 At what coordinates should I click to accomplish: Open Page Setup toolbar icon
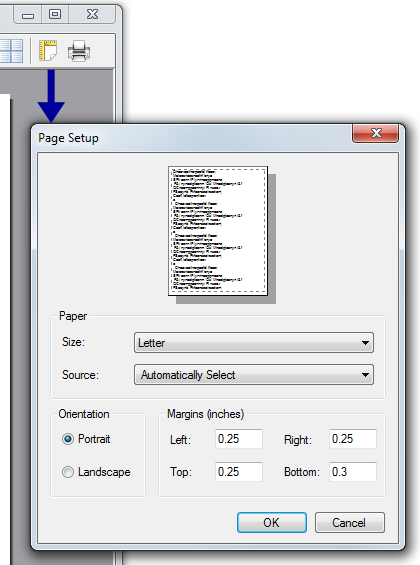click(48, 50)
